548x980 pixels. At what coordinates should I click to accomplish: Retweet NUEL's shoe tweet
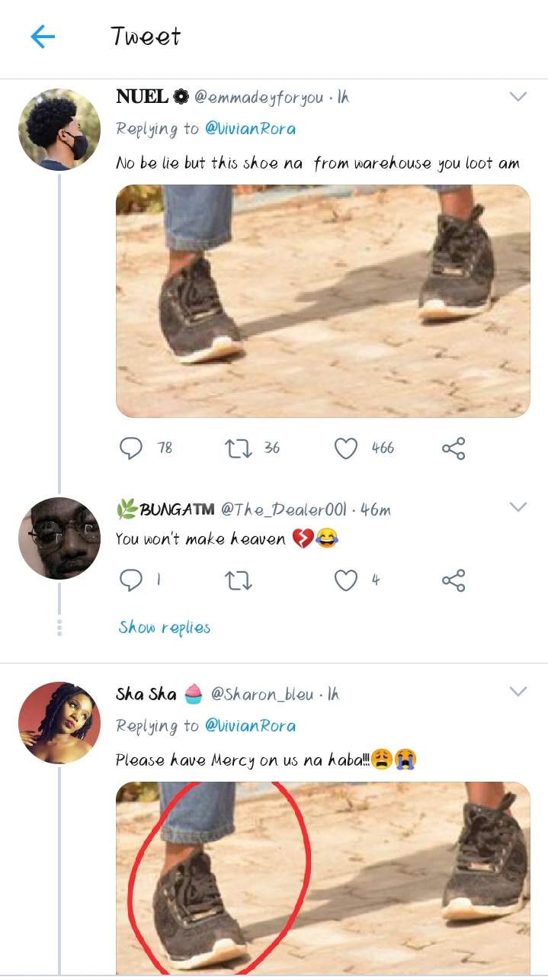pyautogui.click(x=239, y=448)
